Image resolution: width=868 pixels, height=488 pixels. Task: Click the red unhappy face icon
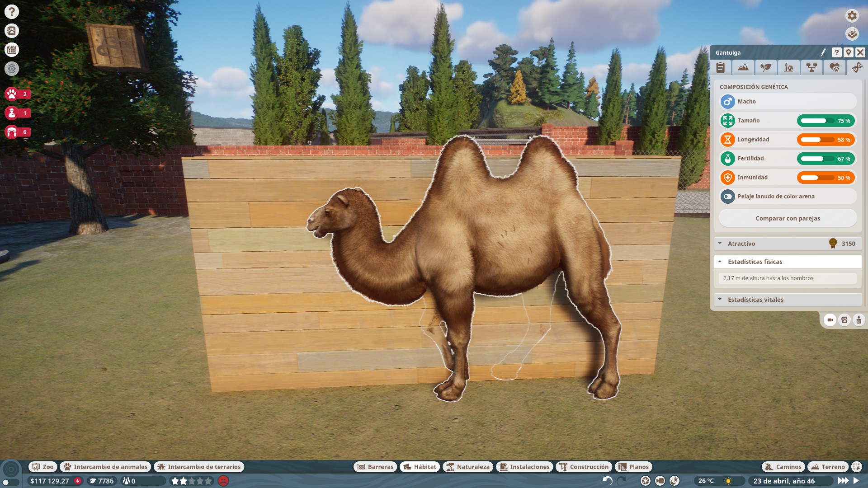tap(223, 481)
